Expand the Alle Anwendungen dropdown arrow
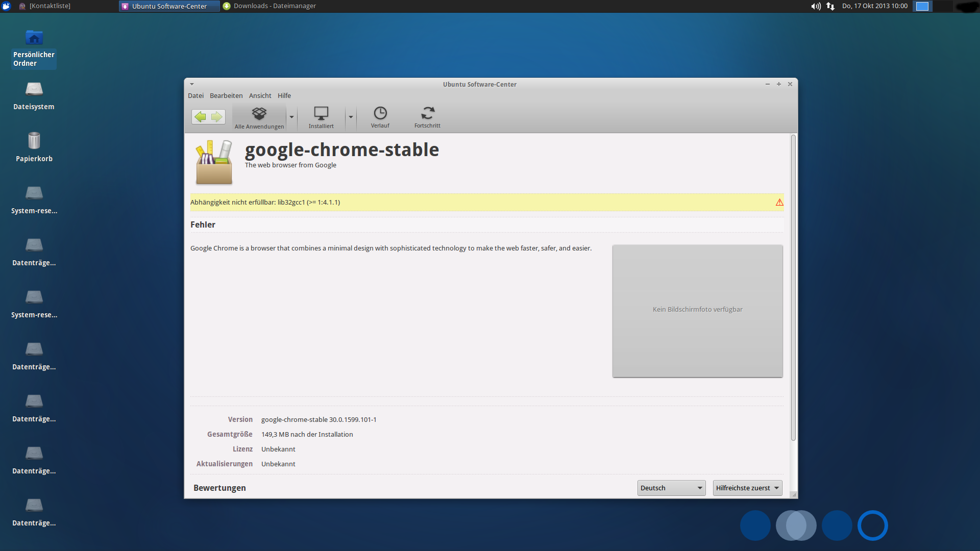Image resolution: width=980 pixels, height=551 pixels. 291,117
